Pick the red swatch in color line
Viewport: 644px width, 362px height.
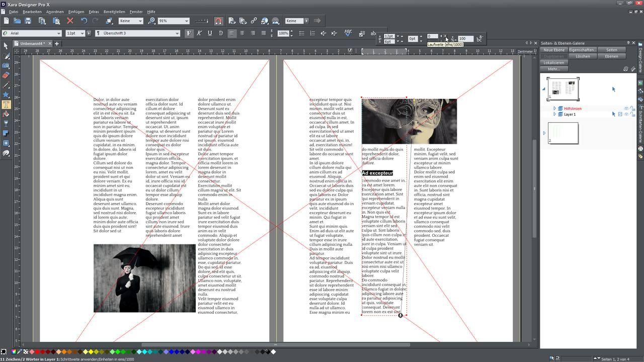coord(38,352)
